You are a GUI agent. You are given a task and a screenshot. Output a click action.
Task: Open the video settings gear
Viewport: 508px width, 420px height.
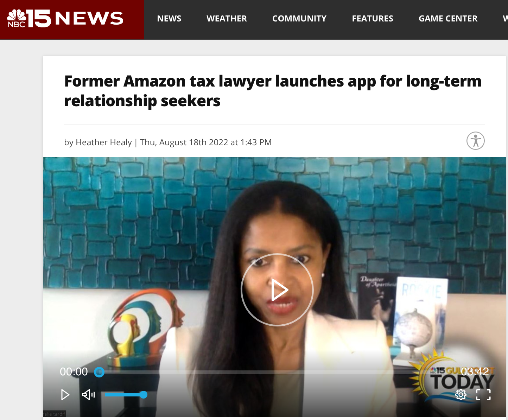click(461, 395)
